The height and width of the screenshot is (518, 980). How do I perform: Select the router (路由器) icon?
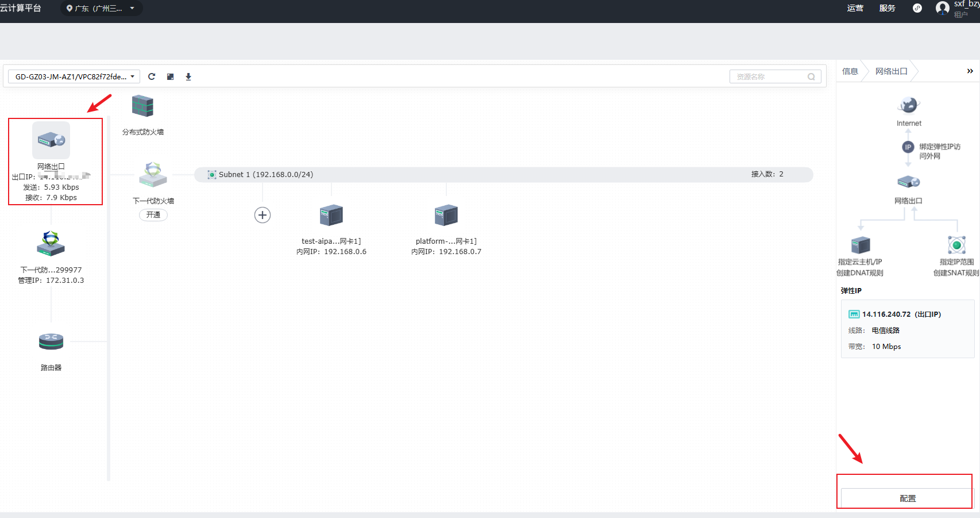[51, 342]
